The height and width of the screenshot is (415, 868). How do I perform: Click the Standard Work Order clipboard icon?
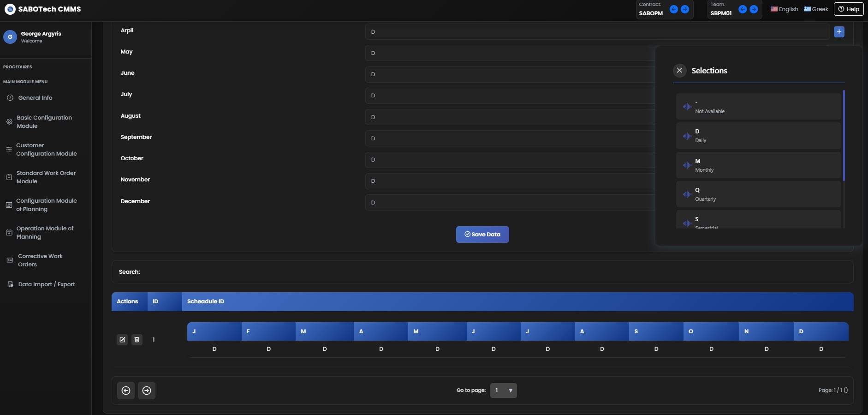9,177
